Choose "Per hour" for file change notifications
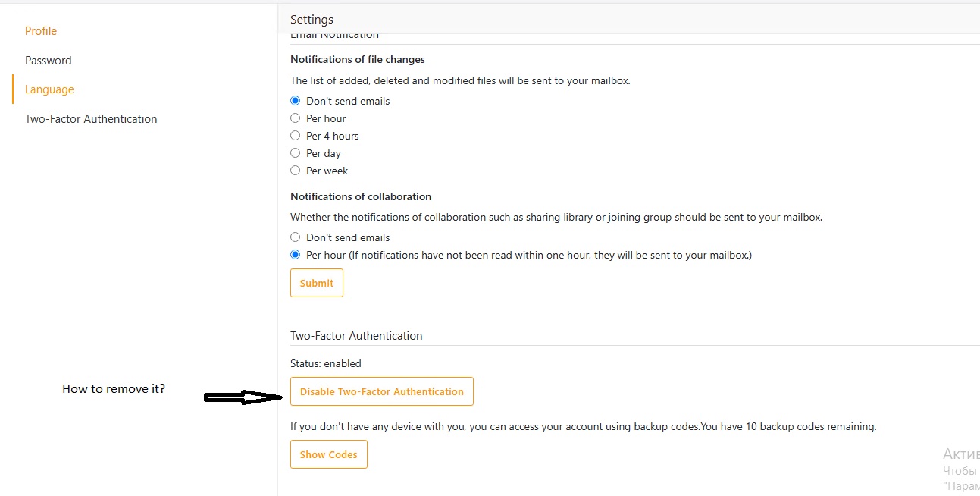 coord(296,118)
